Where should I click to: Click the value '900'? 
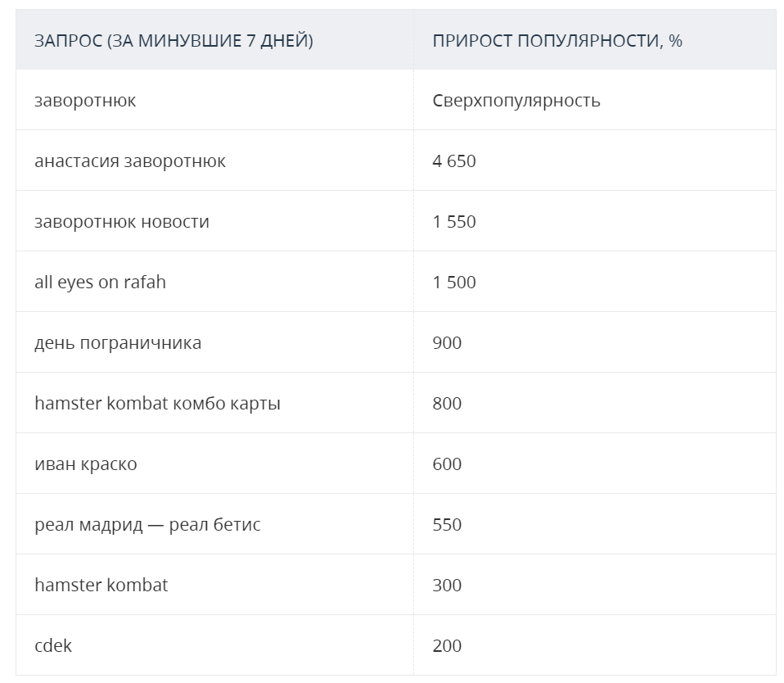pyautogui.click(x=447, y=343)
